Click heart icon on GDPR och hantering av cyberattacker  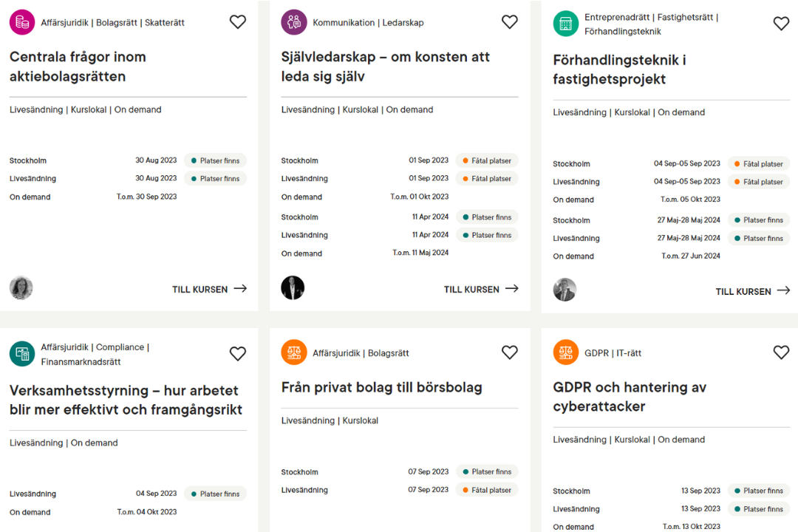click(x=781, y=352)
